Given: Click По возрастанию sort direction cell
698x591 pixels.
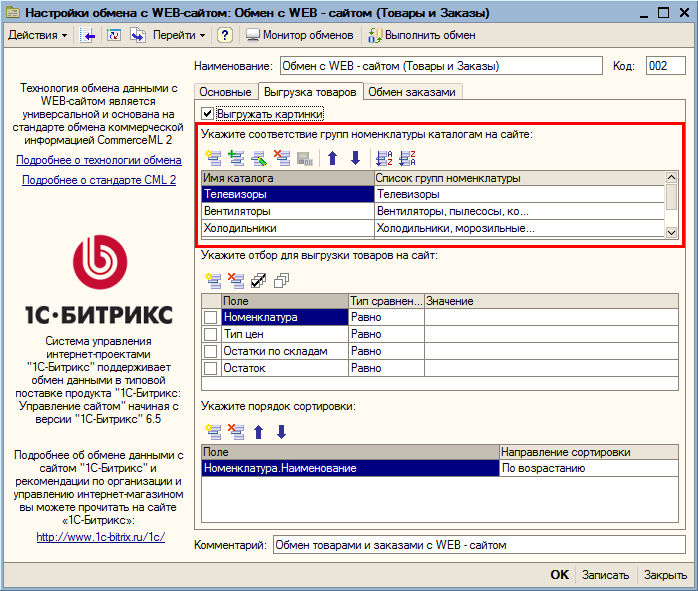Looking at the screenshot, I should click(589, 468).
